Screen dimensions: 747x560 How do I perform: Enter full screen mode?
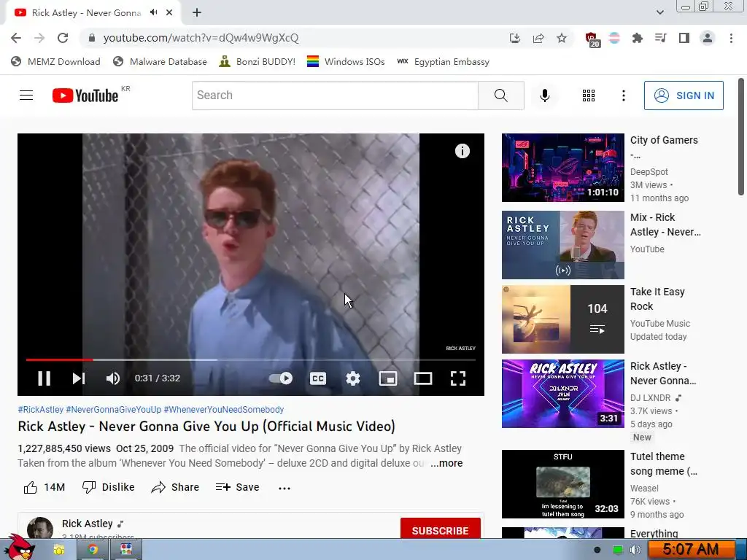[458, 378]
